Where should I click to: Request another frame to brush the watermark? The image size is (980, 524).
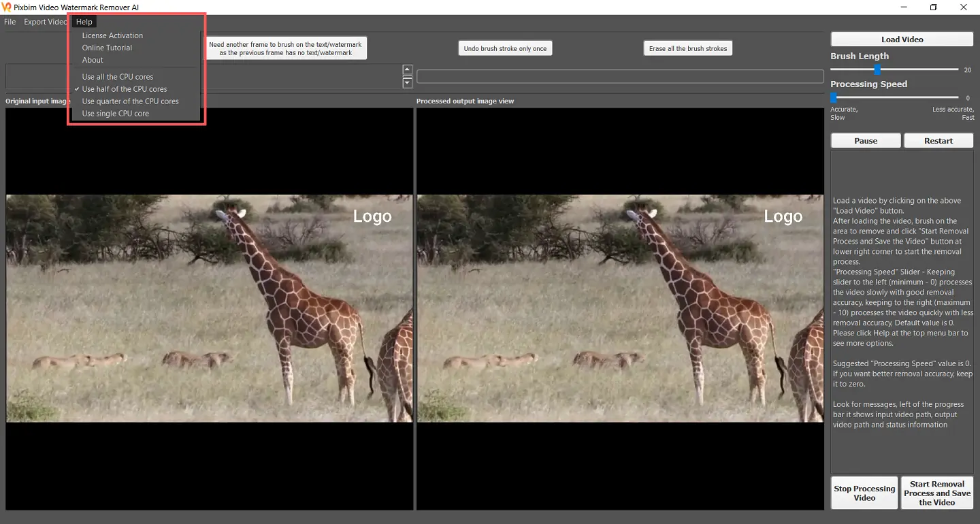click(286, 48)
